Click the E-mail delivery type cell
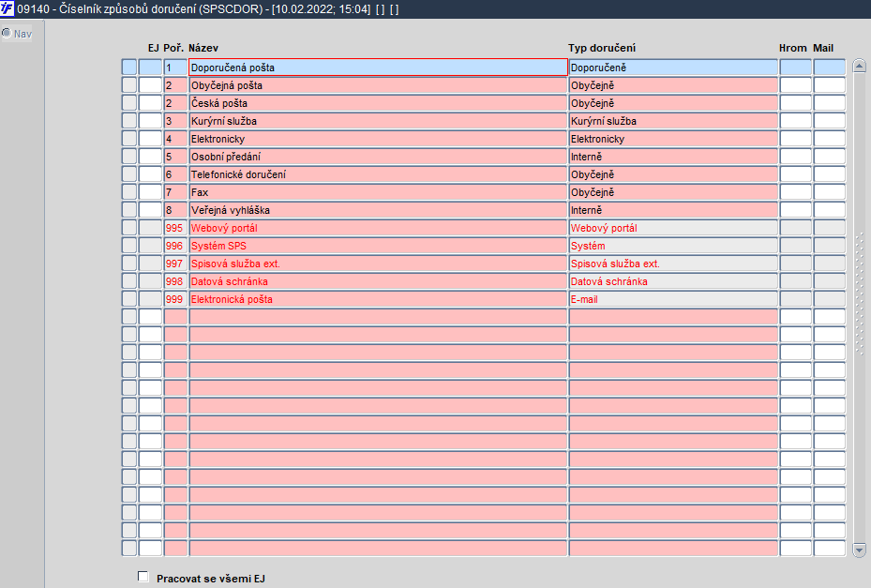The height and width of the screenshot is (588, 871). tap(673, 298)
